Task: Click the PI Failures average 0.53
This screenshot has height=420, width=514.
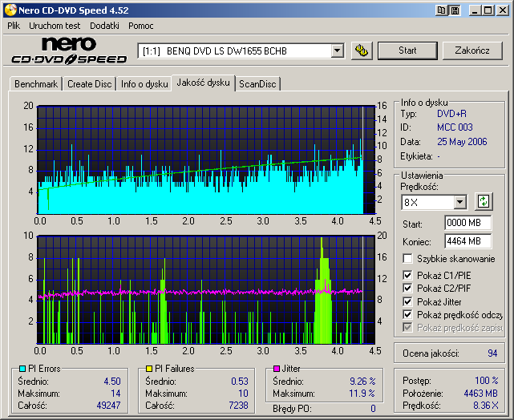Action: pos(240,382)
